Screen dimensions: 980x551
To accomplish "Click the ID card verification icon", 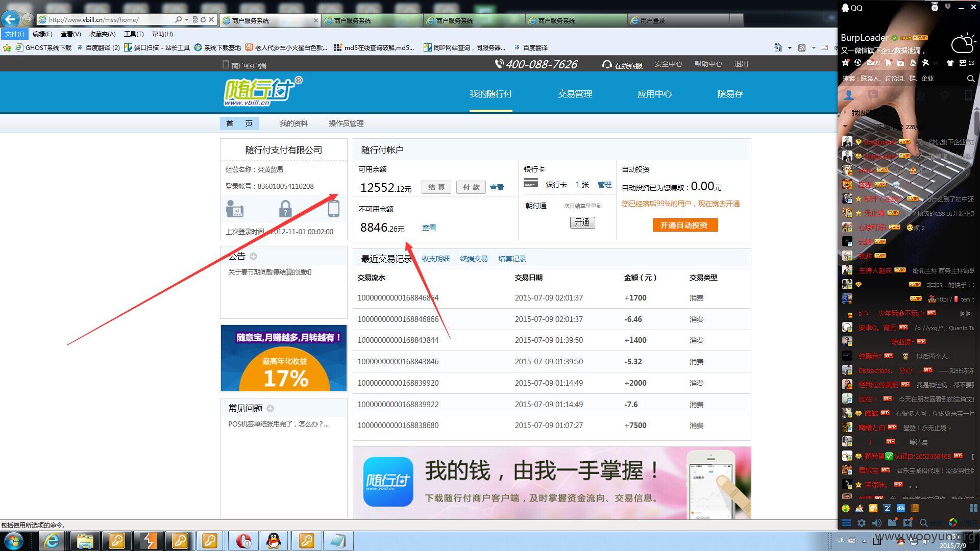I will [x=235, y=209].
